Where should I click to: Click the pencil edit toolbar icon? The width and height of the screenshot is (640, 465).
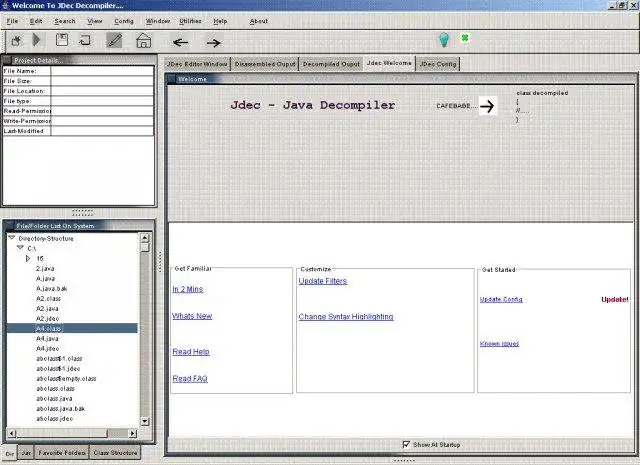pyautogui.click(x=114, y=40)
